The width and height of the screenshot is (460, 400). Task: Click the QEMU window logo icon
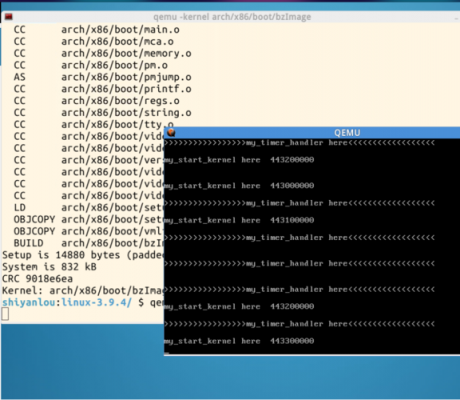pos(171,133)
